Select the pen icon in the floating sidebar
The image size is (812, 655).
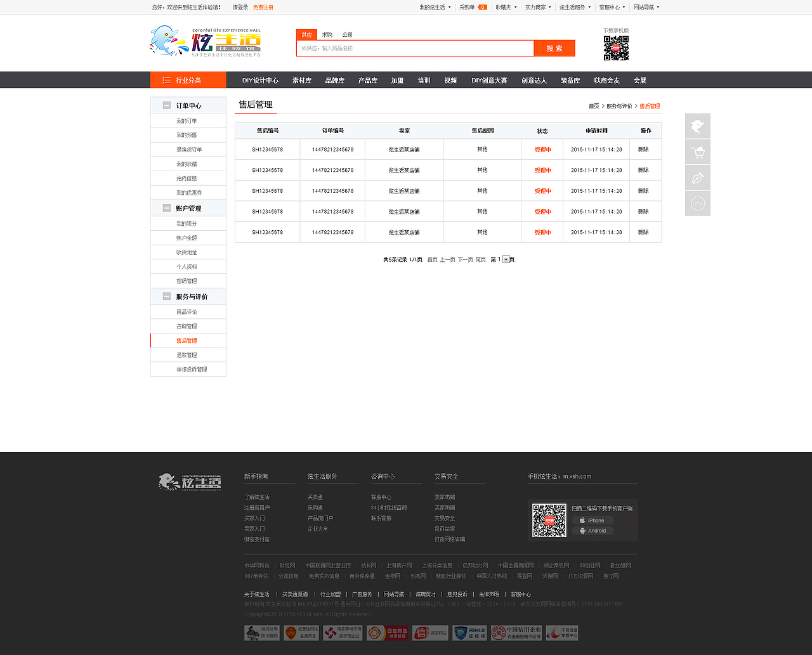(697, 178)
